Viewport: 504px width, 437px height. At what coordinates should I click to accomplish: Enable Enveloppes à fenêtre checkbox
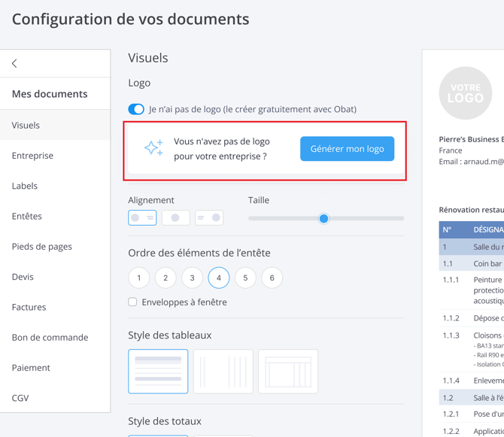pos(132,302)
